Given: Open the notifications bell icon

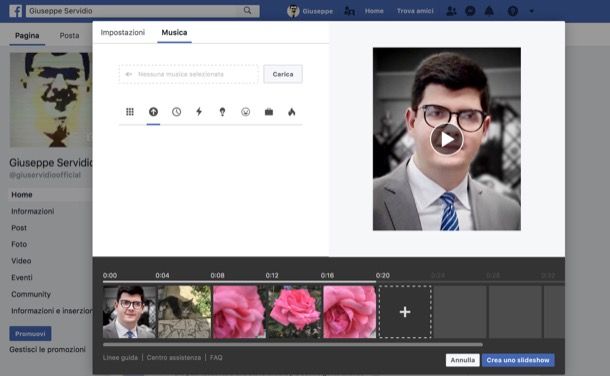Looking at the screenshot, I should coord(489,11).
